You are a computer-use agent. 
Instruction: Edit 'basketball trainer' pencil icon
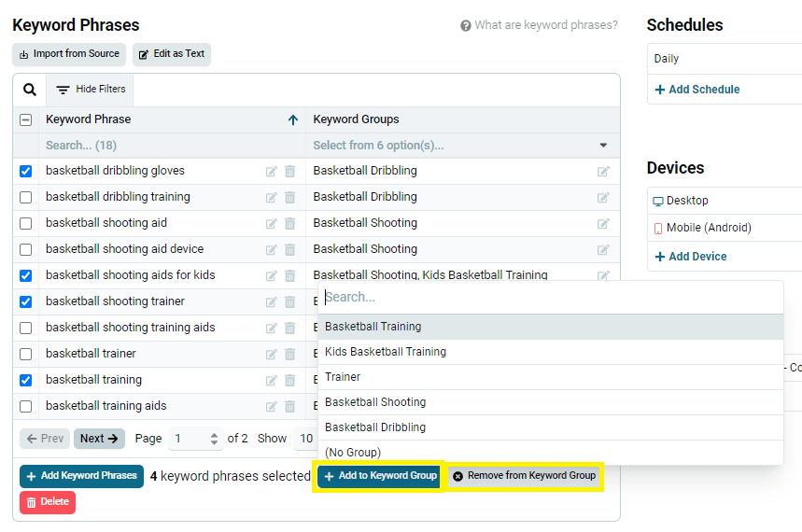click(271, 354)
